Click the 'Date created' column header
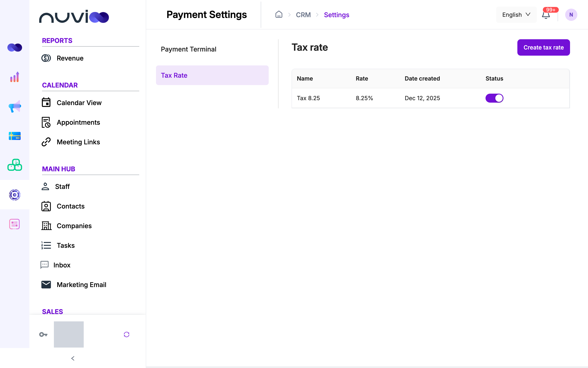Screen dimensions: 588x368 coord(422,79)
